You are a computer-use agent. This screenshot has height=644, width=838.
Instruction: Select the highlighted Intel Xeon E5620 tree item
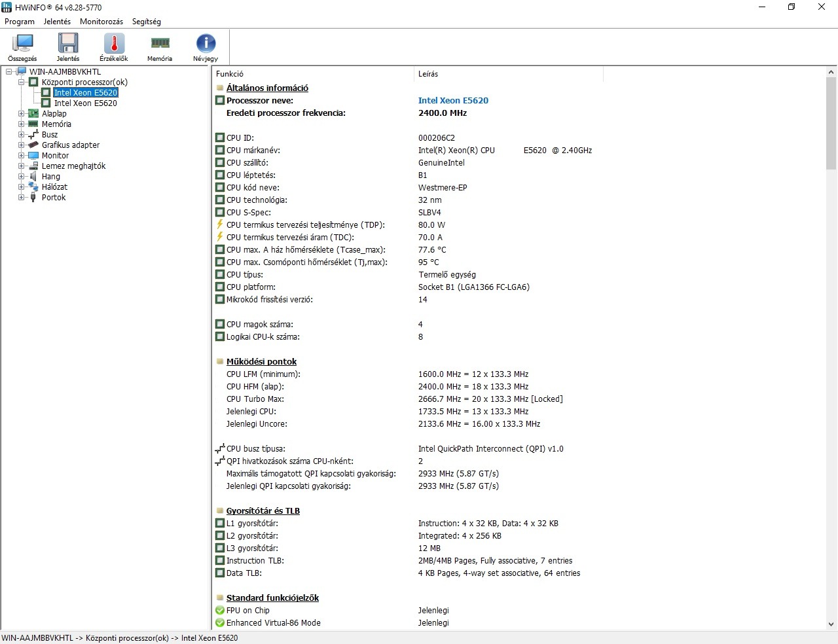pos(86,92)
